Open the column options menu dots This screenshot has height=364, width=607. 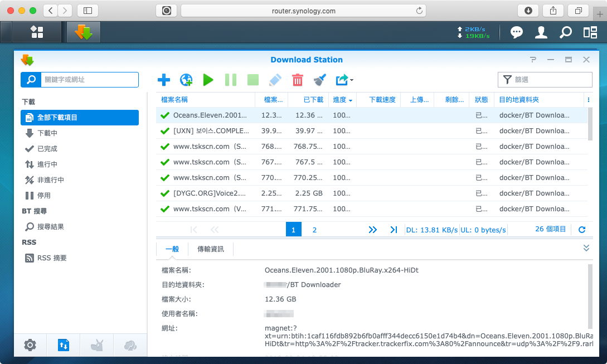tap(589, 100)
